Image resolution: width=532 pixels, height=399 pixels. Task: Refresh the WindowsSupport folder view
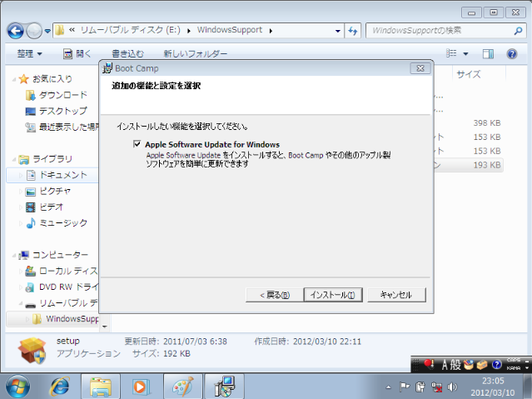click(x=353, y=31)
